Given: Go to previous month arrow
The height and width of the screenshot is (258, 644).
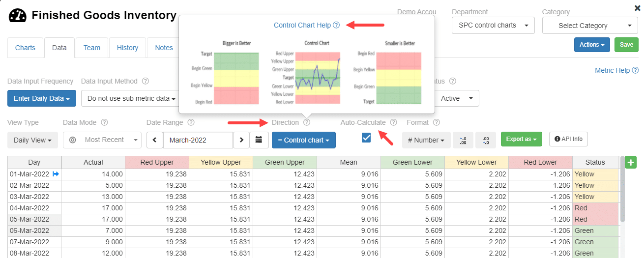Looking at the screenshot, I should coord(154,140).
